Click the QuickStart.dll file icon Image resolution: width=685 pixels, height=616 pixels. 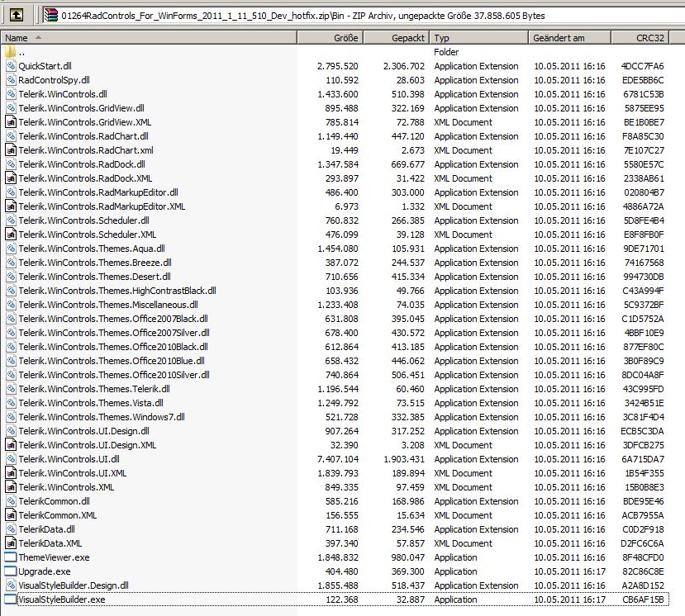[x=11, y=66]
